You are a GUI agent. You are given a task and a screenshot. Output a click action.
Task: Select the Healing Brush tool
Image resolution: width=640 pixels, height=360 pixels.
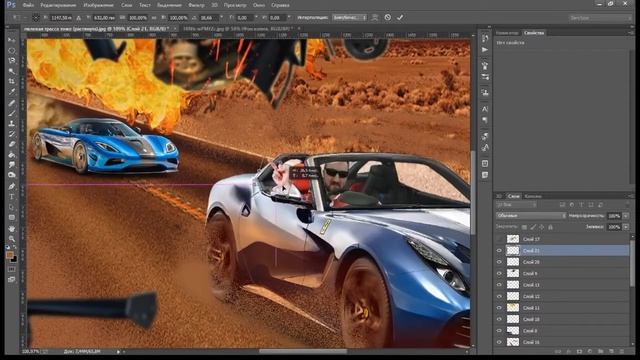coord(11,103)
